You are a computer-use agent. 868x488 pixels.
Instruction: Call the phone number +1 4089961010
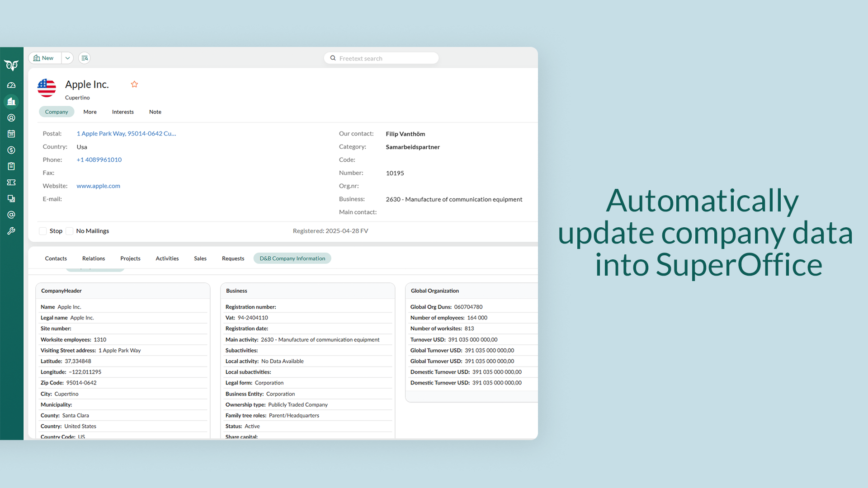(99, 160)
